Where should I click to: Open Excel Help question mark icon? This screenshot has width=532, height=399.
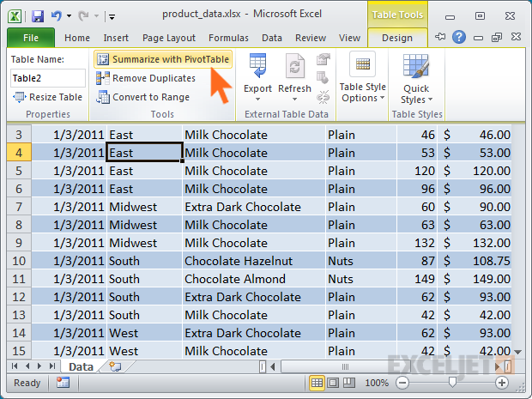click(x=458, y=37)
